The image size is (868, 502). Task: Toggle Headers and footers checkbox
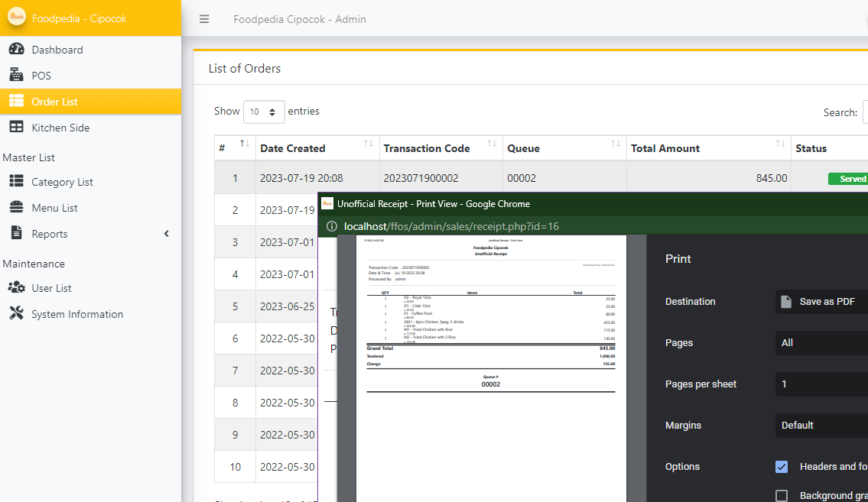click(781, 467)
